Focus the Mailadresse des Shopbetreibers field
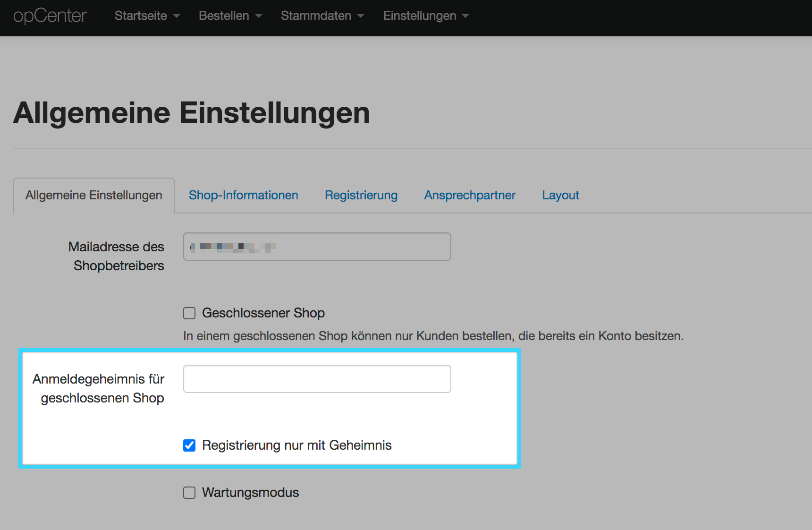The width and height of the screenshot is (812, 530). 317,246
